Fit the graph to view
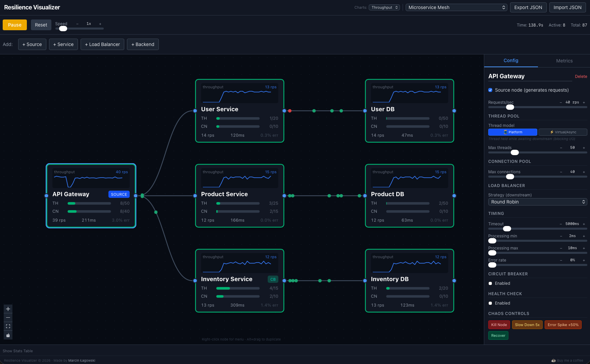Image resolution: width=590 pixels, height=364 pixels. (8, 326)
